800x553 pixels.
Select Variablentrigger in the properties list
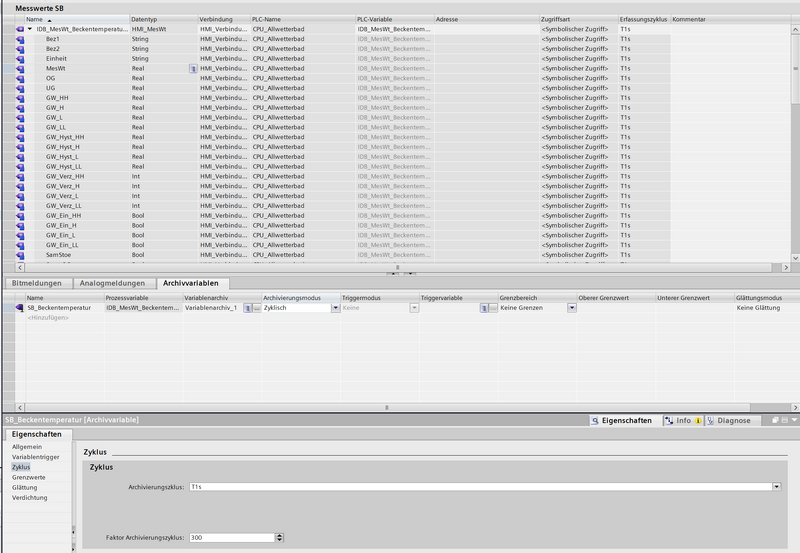34,457
